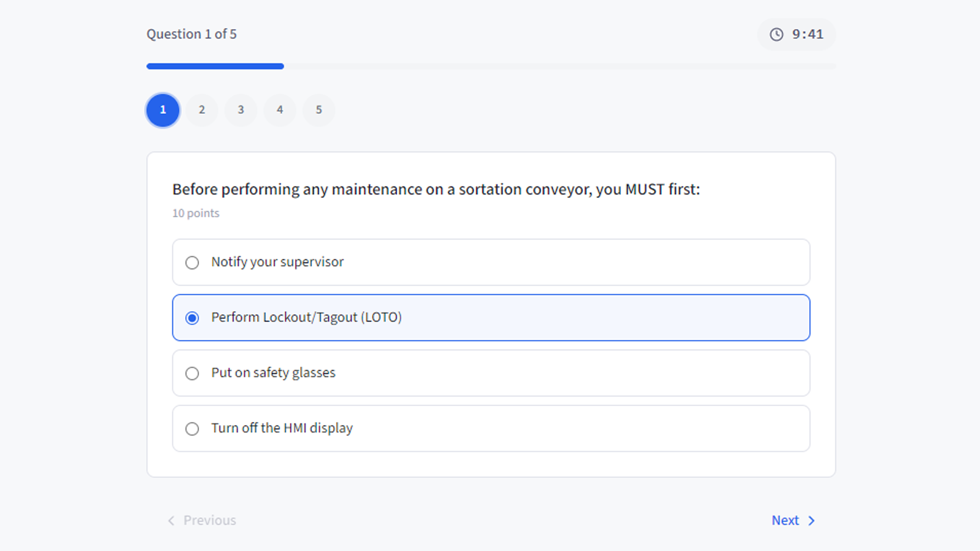980x551 pixels.
Task: Click the left chevron beside Previous
Action: 171,520
